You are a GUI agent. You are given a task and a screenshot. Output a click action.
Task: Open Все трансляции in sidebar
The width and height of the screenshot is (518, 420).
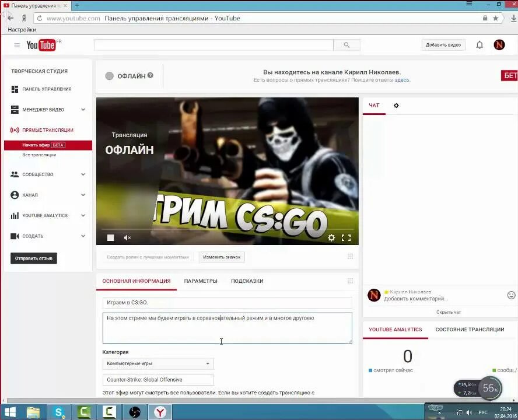pyautogui.click(x=39, y=155)
